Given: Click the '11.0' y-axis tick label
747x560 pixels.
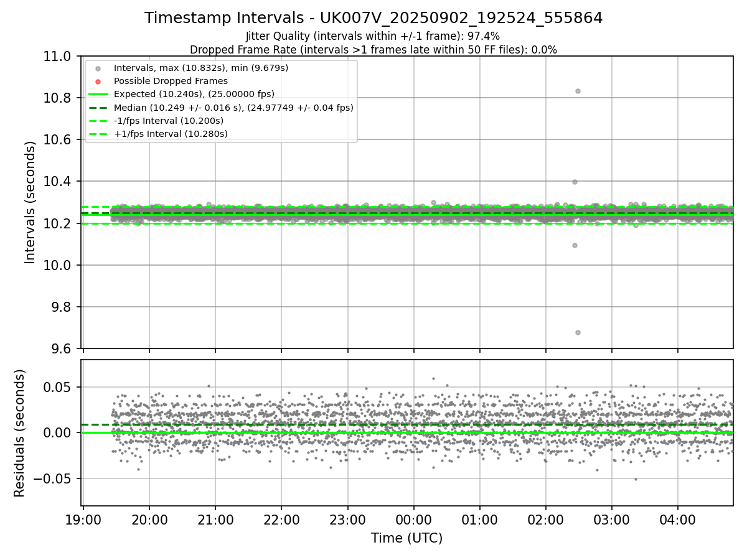Looking at the screenshot, I should 57,56.
